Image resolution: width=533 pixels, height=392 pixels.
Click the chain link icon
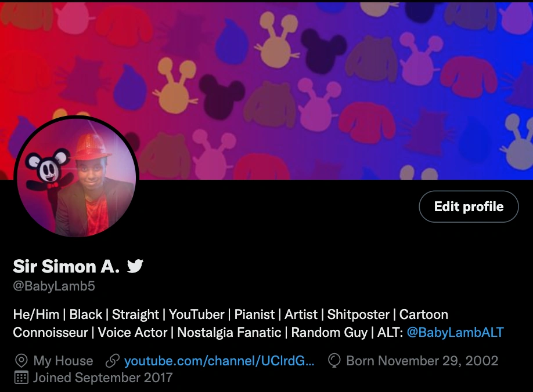(112, 361)
